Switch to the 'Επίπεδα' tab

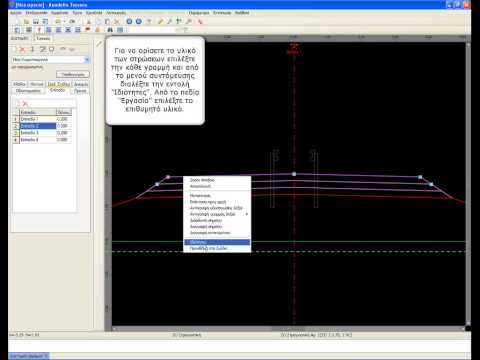57,90
